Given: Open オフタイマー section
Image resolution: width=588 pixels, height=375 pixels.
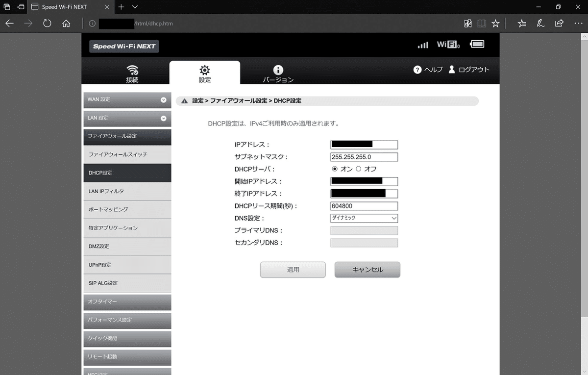Looking at the screenshot, I should click(x=127, y=302).
